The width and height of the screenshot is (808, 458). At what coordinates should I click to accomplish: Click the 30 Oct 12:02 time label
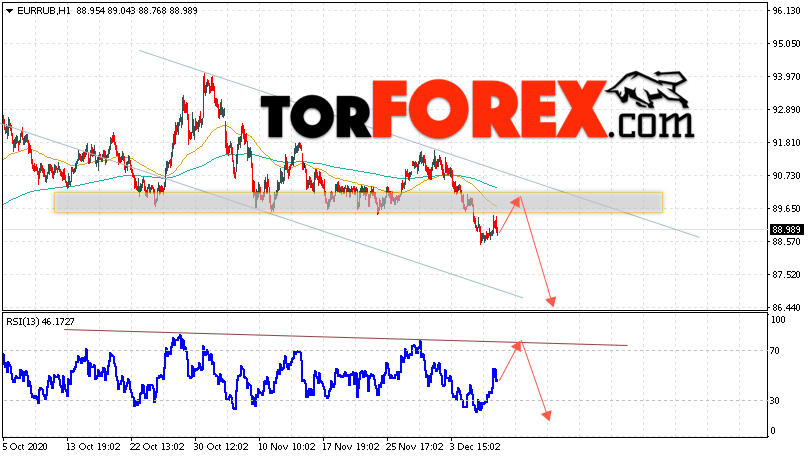221,446
